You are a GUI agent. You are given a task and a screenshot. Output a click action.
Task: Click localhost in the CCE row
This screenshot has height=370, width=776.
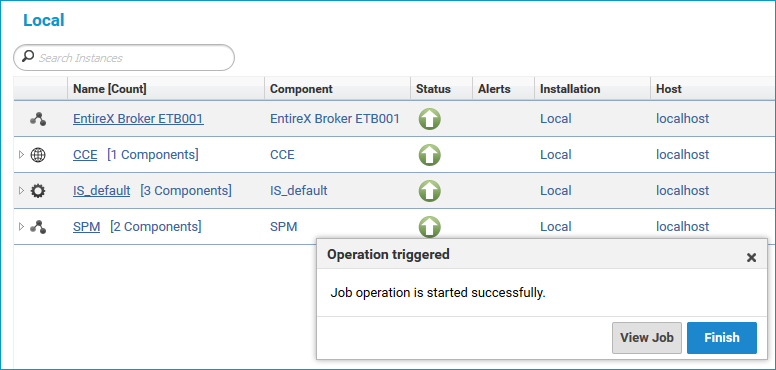tap(682, 155)
